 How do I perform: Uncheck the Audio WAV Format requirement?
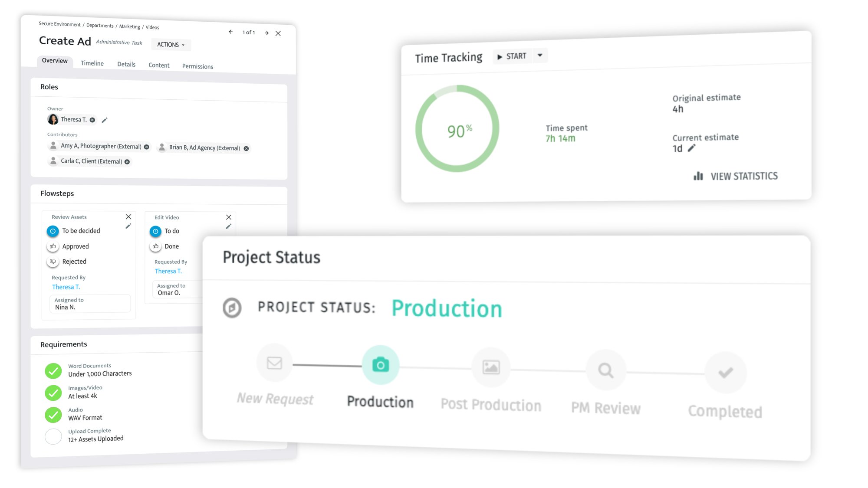coord(53,415)
